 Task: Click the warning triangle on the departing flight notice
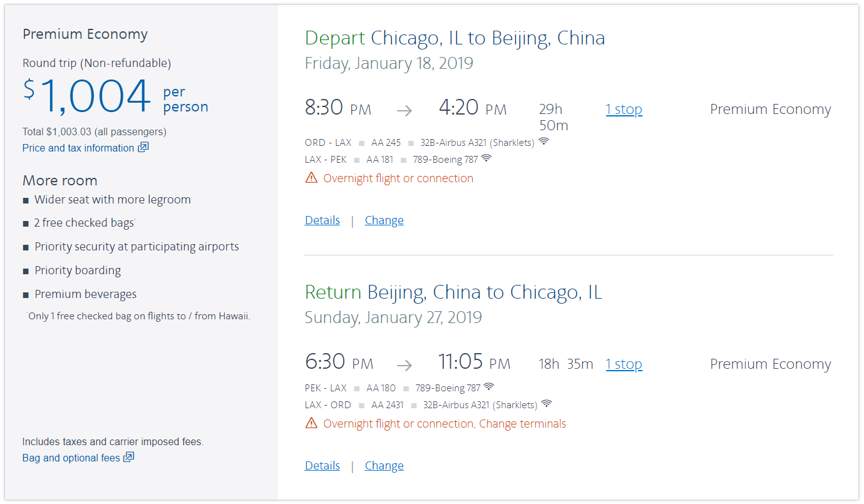click(x=311, y=178)
